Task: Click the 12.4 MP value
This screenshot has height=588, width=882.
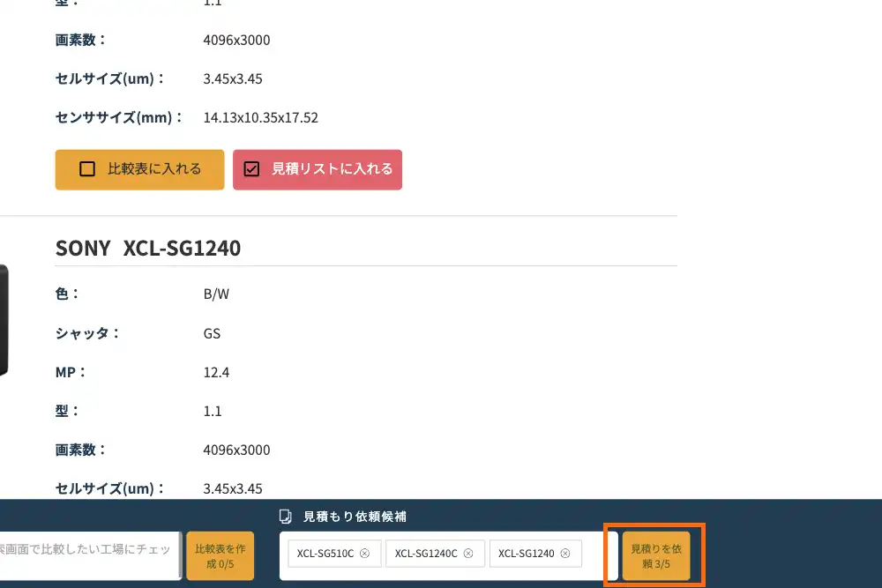Action: coord(216,372)
